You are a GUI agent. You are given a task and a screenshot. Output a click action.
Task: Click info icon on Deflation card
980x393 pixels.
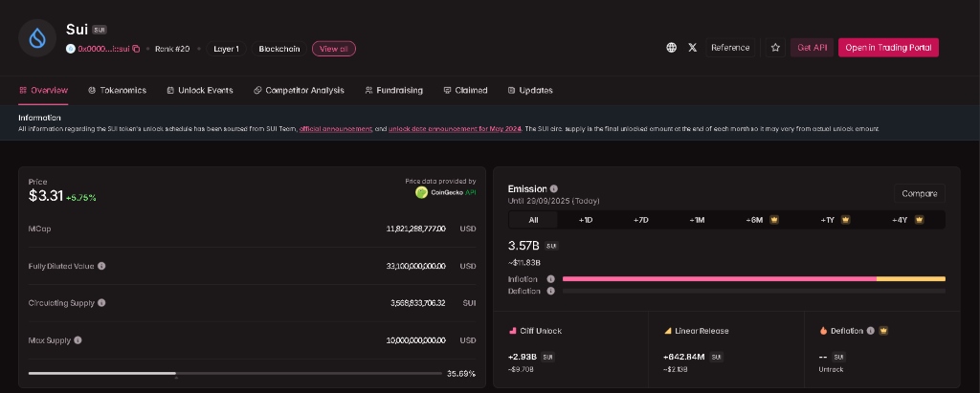870,331
